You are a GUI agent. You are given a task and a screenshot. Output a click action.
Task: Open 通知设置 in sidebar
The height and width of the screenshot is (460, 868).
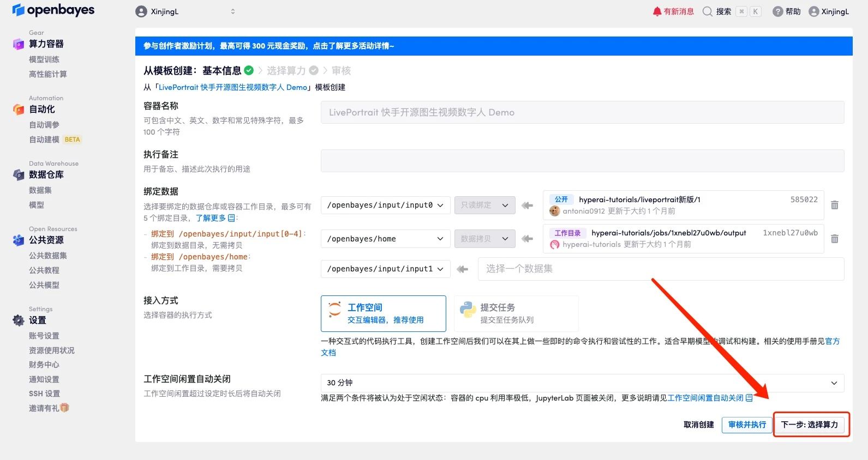44,379
